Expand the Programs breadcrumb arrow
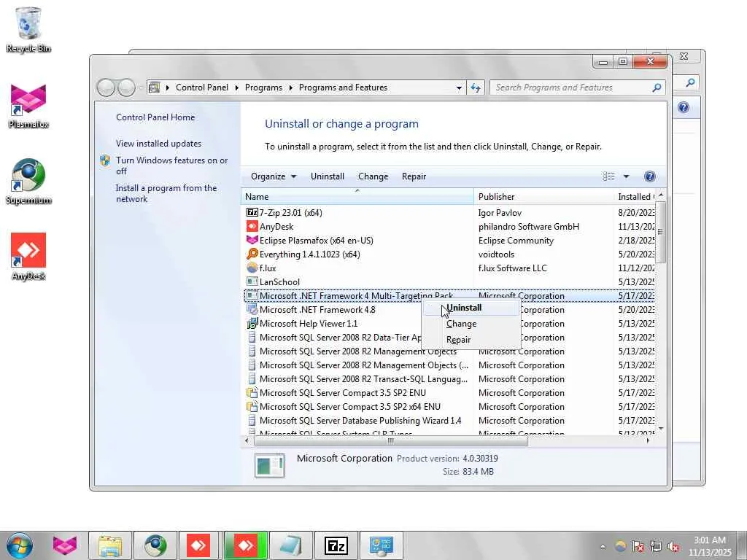 [x=290, y=87]
